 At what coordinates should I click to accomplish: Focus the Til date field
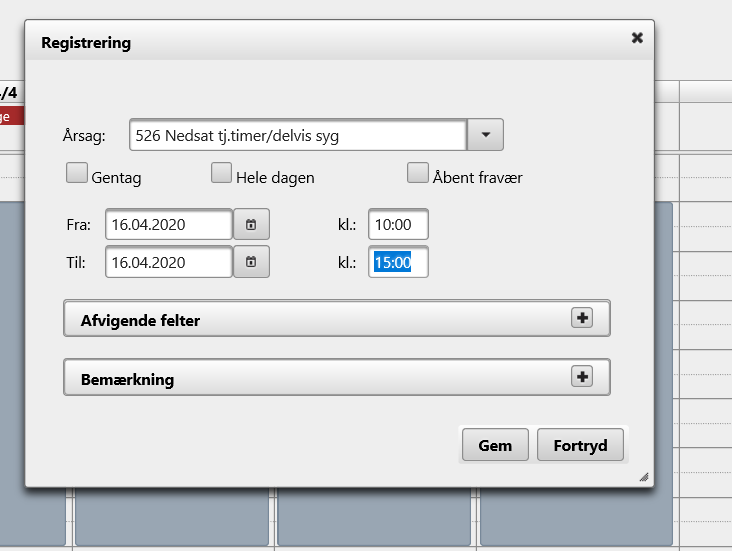(x=168, y=262)
